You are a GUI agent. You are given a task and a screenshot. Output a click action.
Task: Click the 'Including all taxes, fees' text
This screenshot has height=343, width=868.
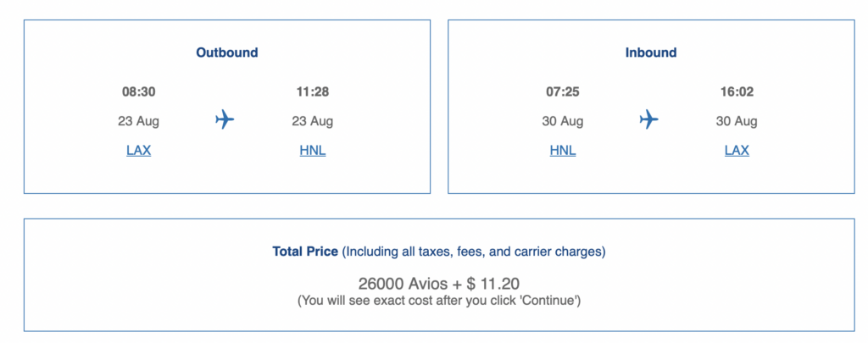click(x=473, y=252)
